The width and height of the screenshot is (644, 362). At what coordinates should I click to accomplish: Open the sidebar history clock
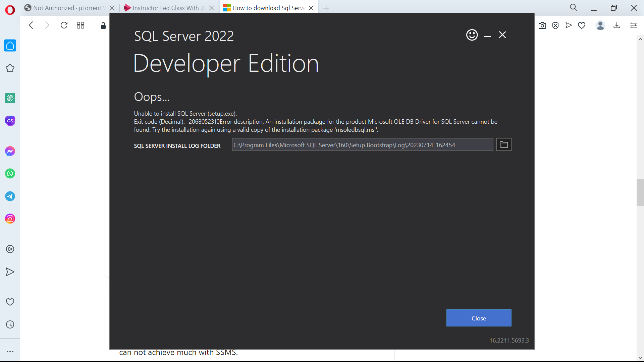point(10,324)
